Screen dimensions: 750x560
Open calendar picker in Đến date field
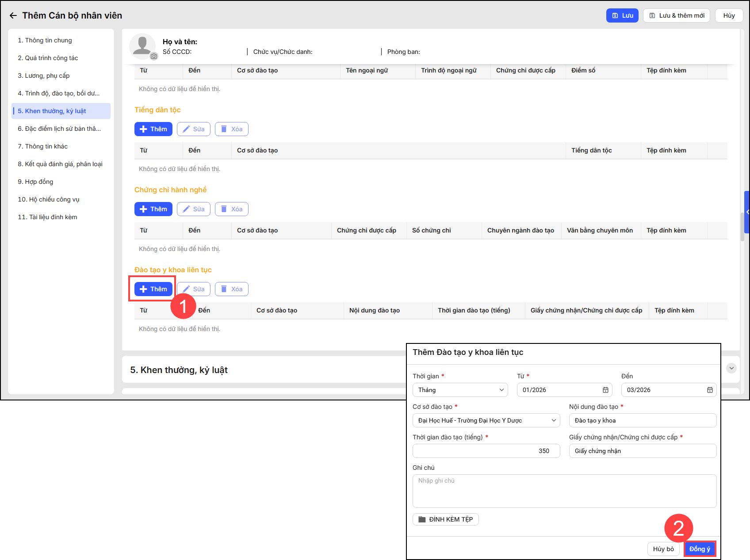coord(710,390)
